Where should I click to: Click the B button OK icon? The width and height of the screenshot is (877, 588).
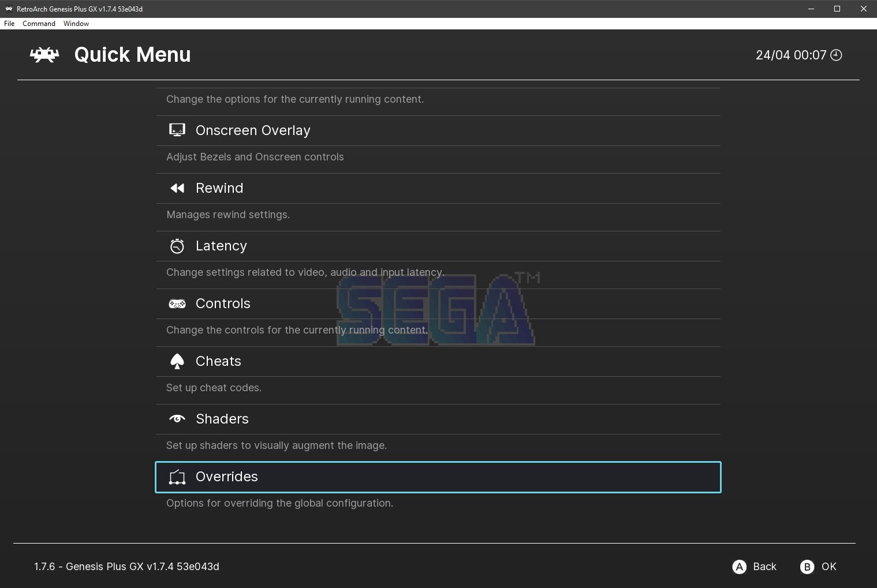pyautogui.click(x=807, y=567)
